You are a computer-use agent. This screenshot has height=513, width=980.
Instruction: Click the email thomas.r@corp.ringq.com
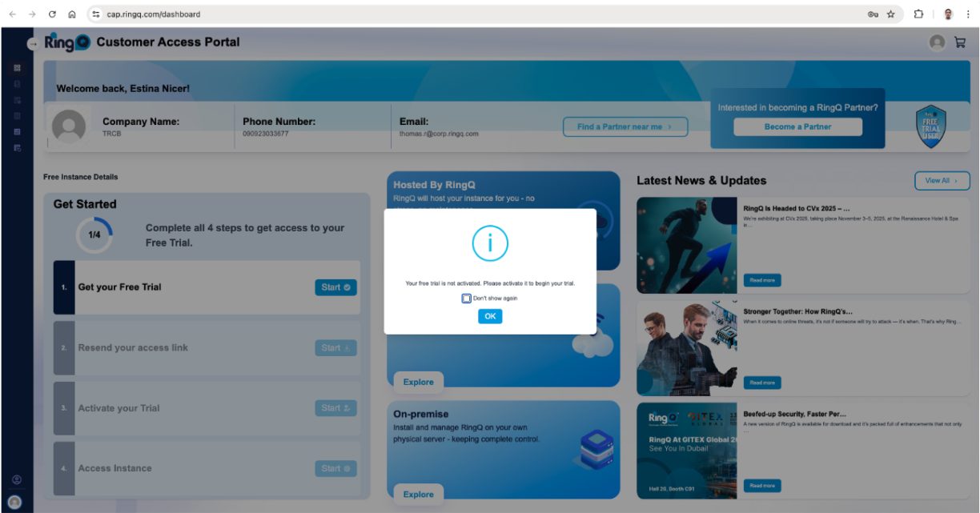pos(439,134)
